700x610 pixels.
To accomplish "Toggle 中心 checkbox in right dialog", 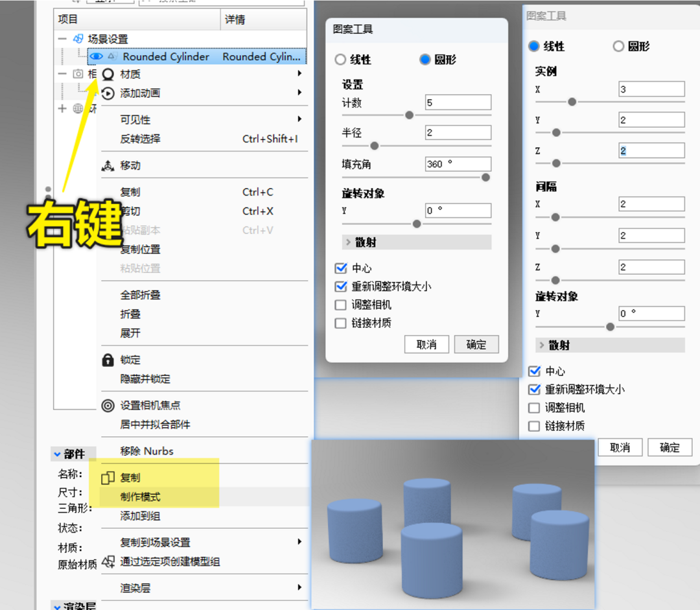I will pos(534,371).
